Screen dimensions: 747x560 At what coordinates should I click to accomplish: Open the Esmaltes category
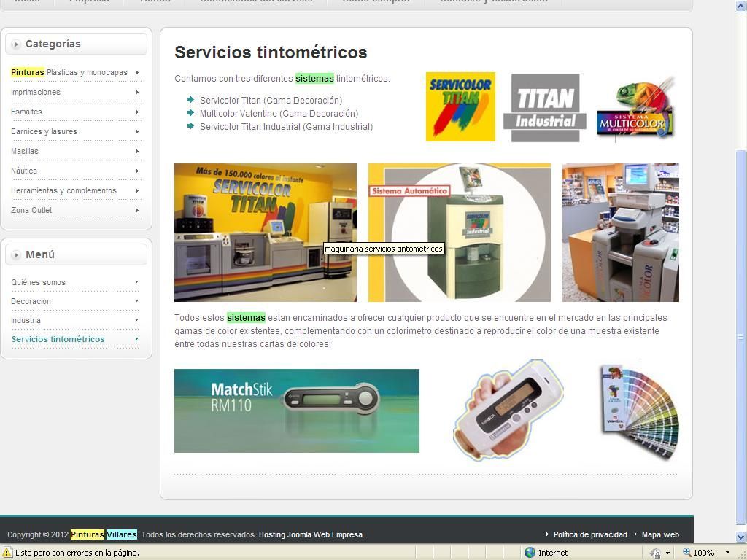[27, 112]
